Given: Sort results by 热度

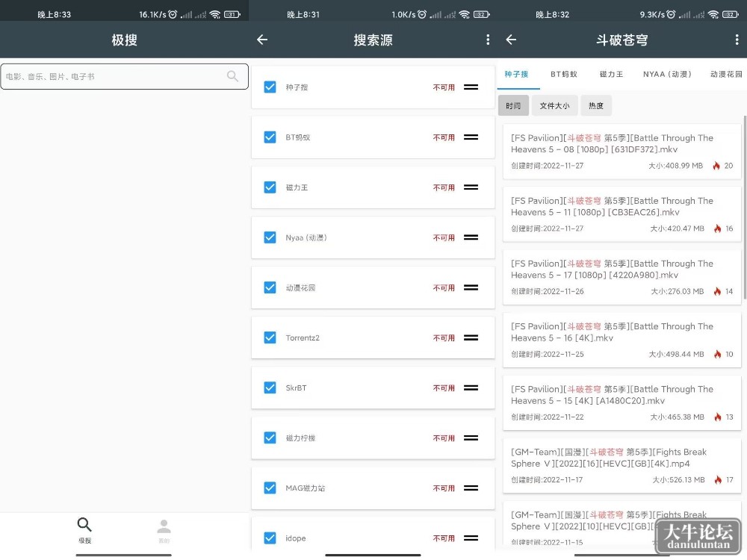Looking at the screenshot, I should click(x=596, y=106).
